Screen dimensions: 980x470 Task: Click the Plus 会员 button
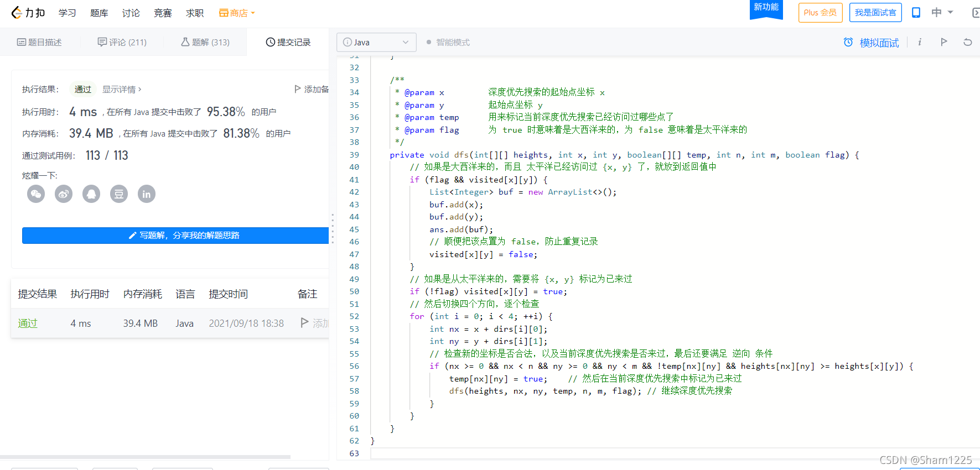click(x=820, y=13)
